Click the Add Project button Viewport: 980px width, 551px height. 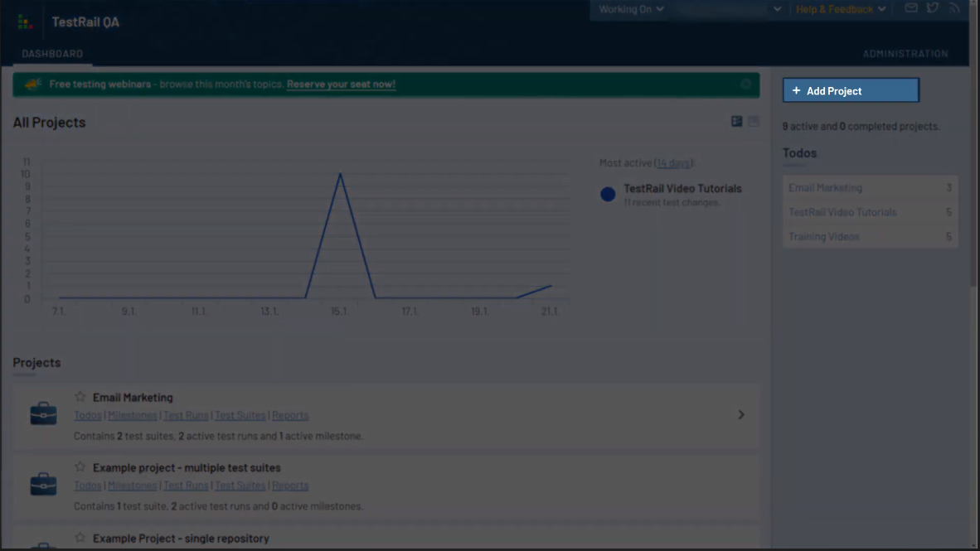851,90
